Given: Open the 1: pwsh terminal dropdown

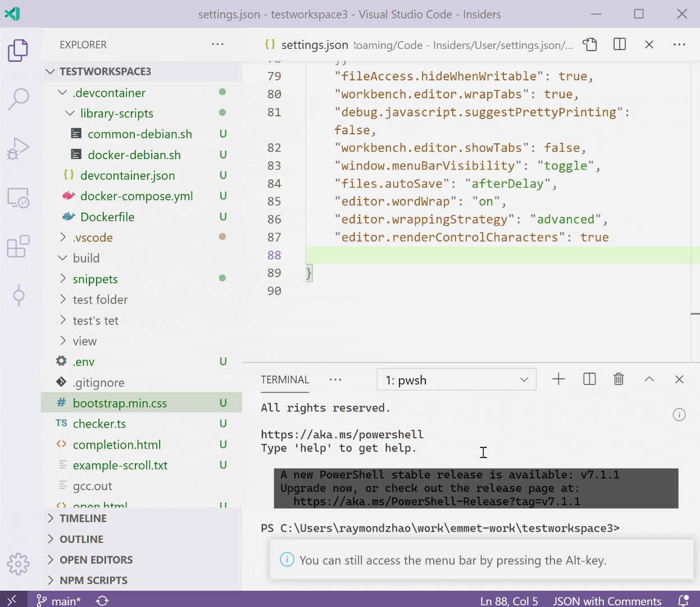Looking at the screenshot, I should (457, 380).
